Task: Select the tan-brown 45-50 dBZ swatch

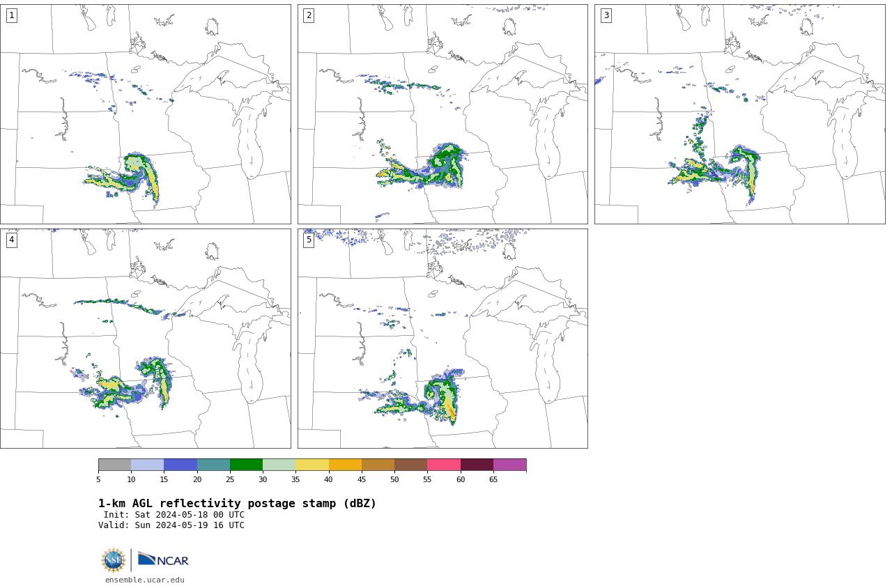Action: (x=378, y=465)
